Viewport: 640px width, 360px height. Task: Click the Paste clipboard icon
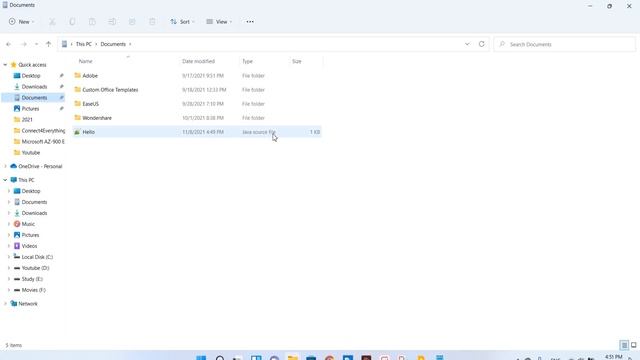[92, 22]
